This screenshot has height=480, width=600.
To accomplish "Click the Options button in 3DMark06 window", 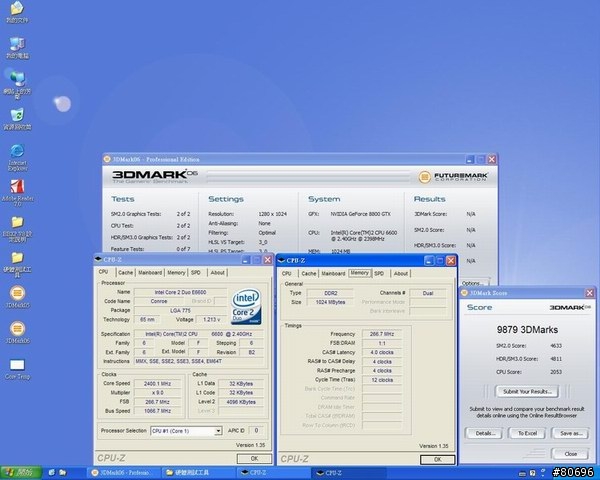I will click(x=473, y=283).
